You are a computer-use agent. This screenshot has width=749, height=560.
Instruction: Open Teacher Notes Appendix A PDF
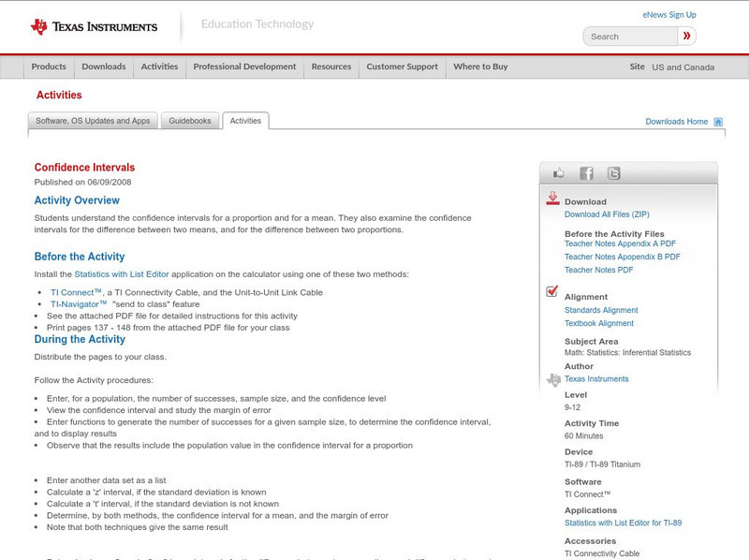click(620, 243)
